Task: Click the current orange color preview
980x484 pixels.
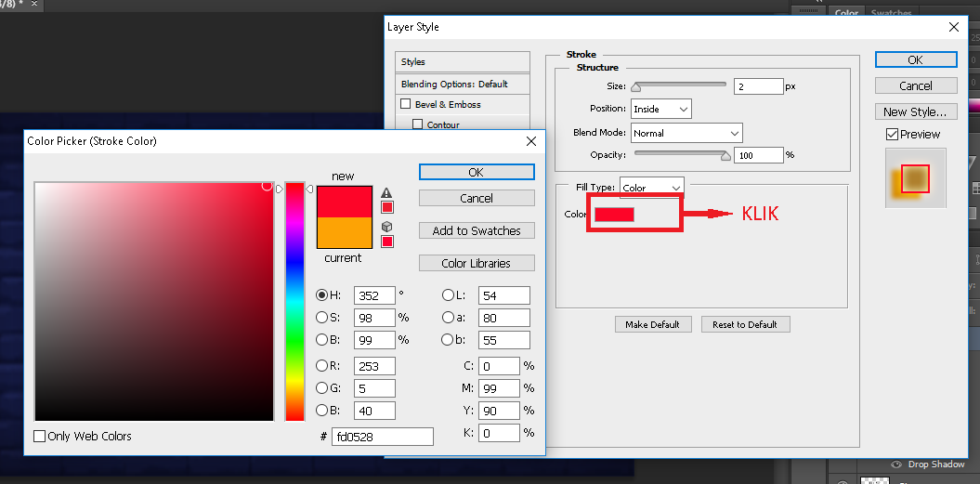Action: tap(345, 232)
